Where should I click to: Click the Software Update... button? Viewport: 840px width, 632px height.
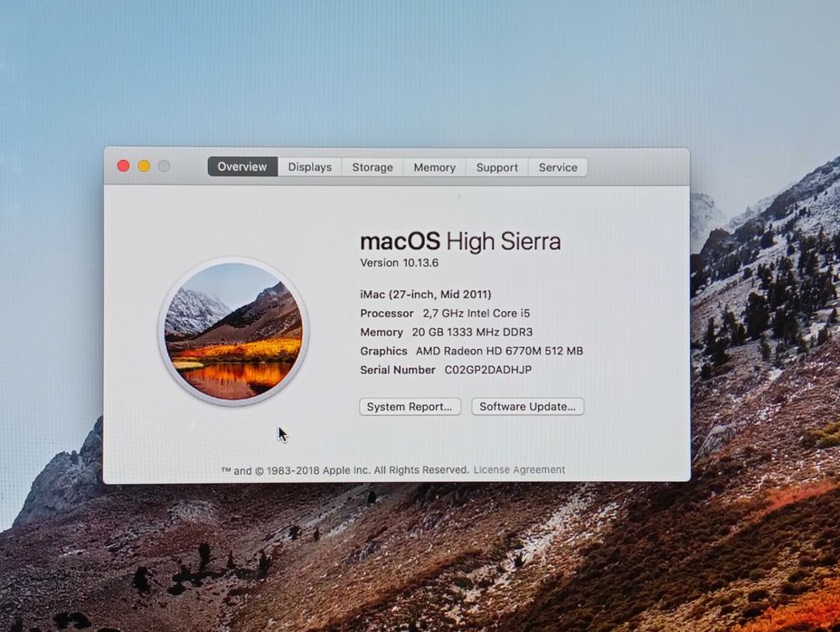528,407
